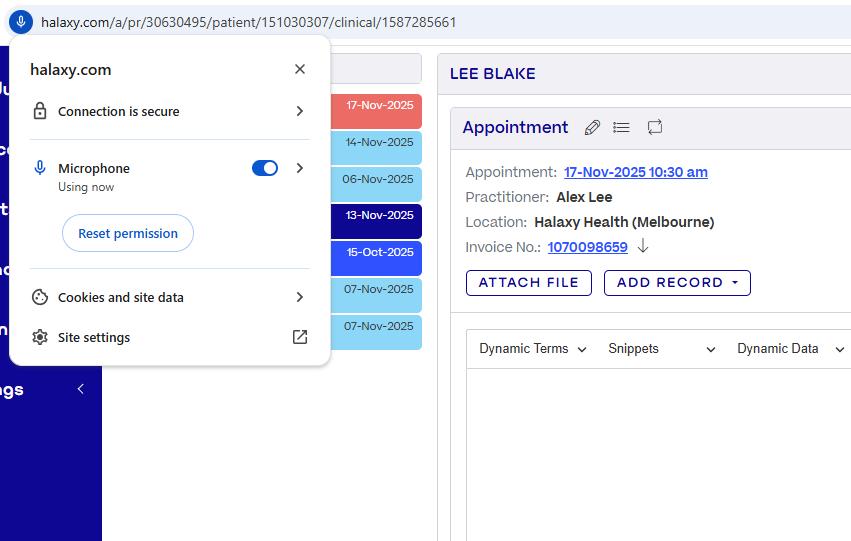Click the list icon beside Appointment
Image resolution: width=851 pixels, height=541 pixels.
(621, 128)
